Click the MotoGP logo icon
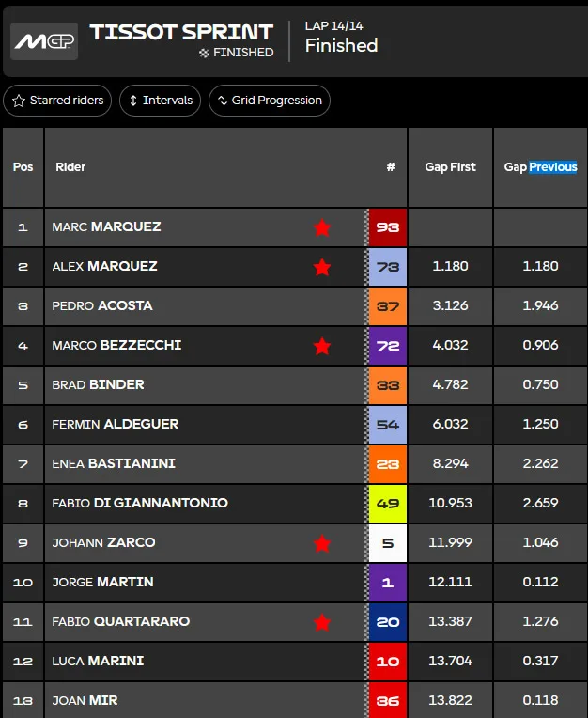The height and width of the screenshot is (718, 588). tap(44, 41)
